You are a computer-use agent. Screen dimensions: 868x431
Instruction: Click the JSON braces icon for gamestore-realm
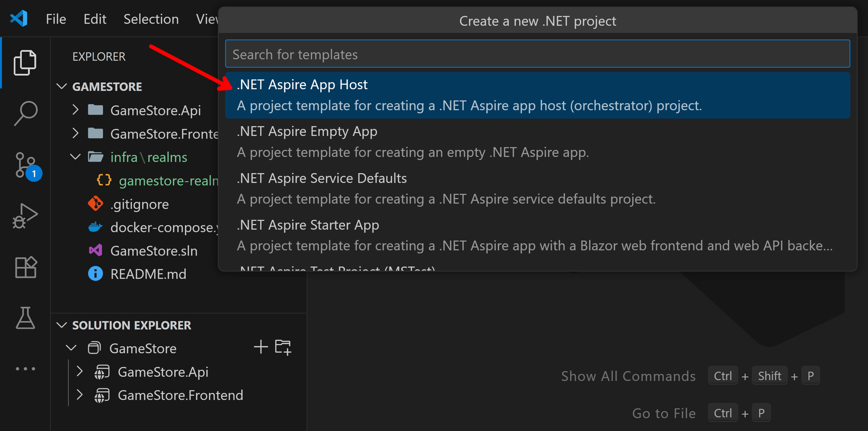(x=104, y=180)
